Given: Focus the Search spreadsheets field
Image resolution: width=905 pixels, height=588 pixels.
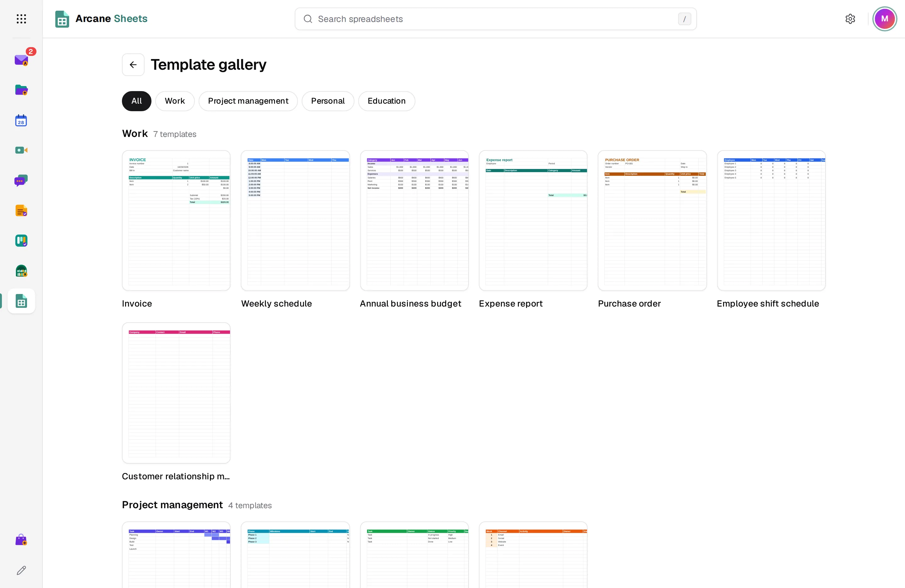Looking at the screenshot, I should click(x=496, y=19).
